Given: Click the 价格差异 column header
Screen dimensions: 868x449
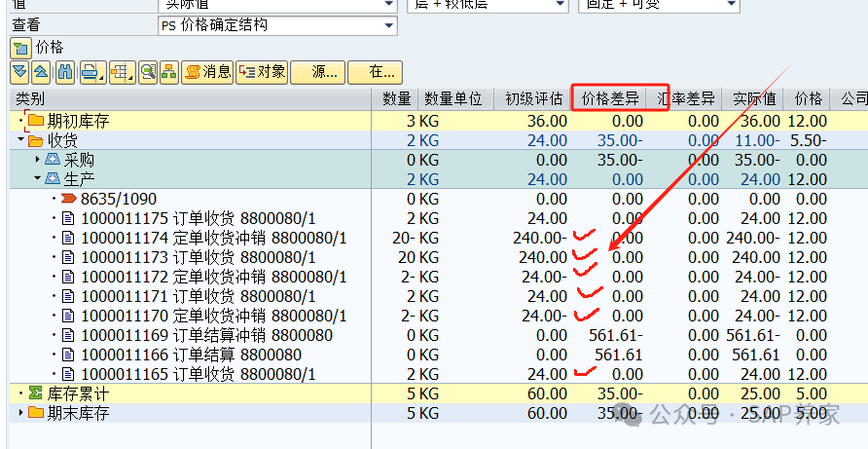Looking at the screenshot, I should click(x=609, y=98).
